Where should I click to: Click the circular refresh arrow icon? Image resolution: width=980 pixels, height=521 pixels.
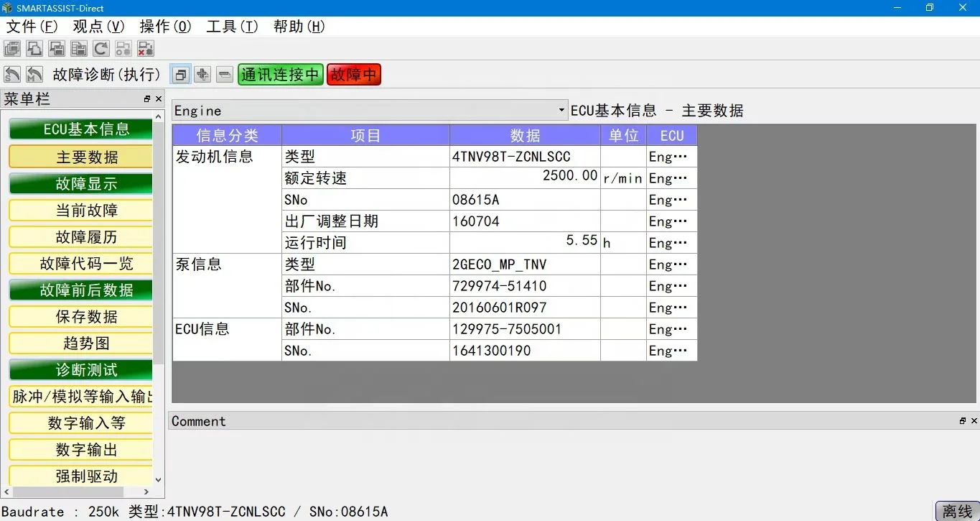[x=101, y=49]
